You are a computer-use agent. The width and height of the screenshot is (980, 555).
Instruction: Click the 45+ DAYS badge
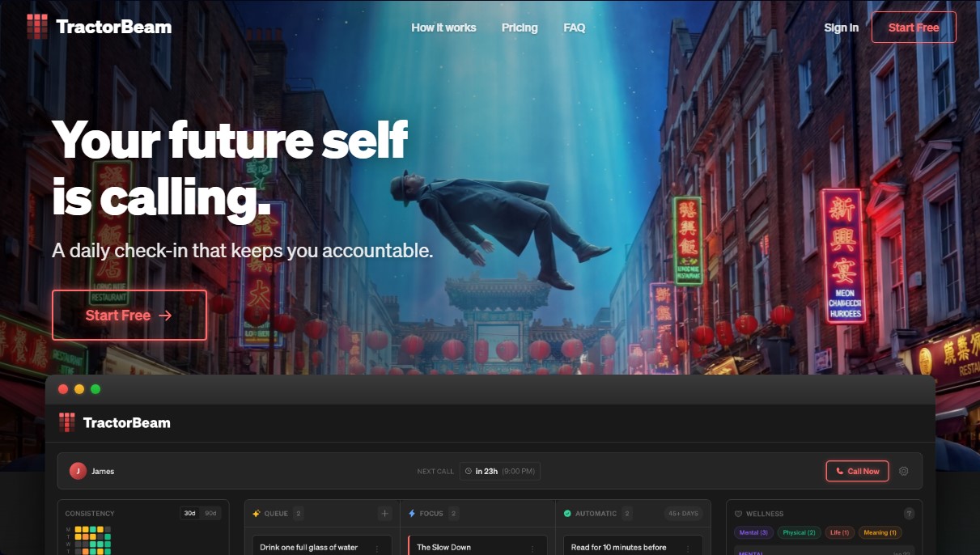pyautogui.click(x=683, y=513)
